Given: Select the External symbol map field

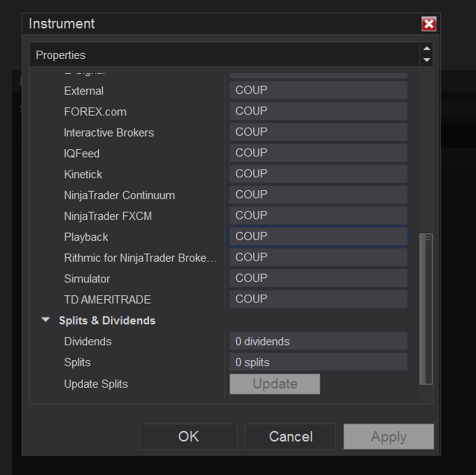Looking at the screenshot, I should point(318,90).
